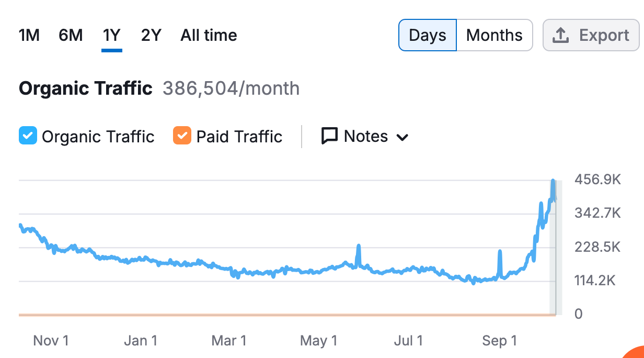The width and height of the screenshot is (644, 358).
Task: Click the upload arrow icon in Export
Action: coord(560,36)
